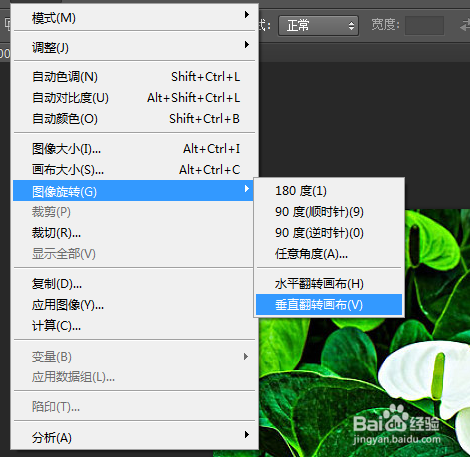Rotate 90 度(逆时针)(0) counterclockwise
The width and height of the screenshot is (470, 457).
point(329,233)
